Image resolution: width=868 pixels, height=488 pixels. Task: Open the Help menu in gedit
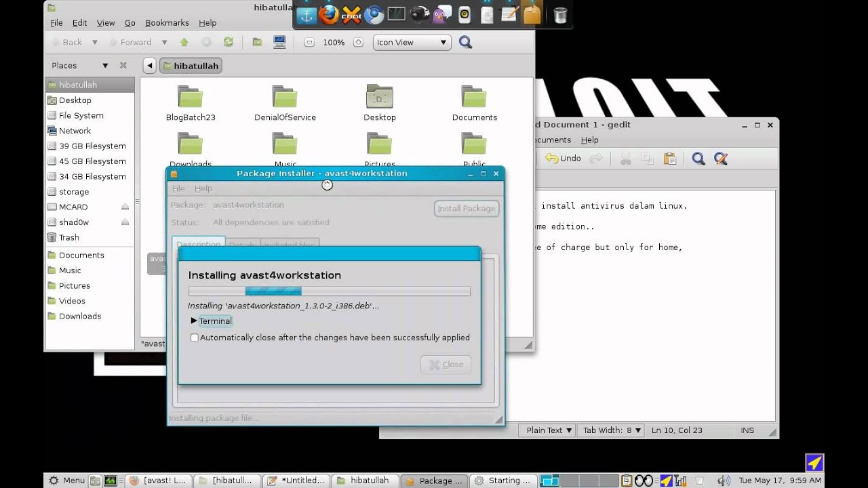(589, 140)
